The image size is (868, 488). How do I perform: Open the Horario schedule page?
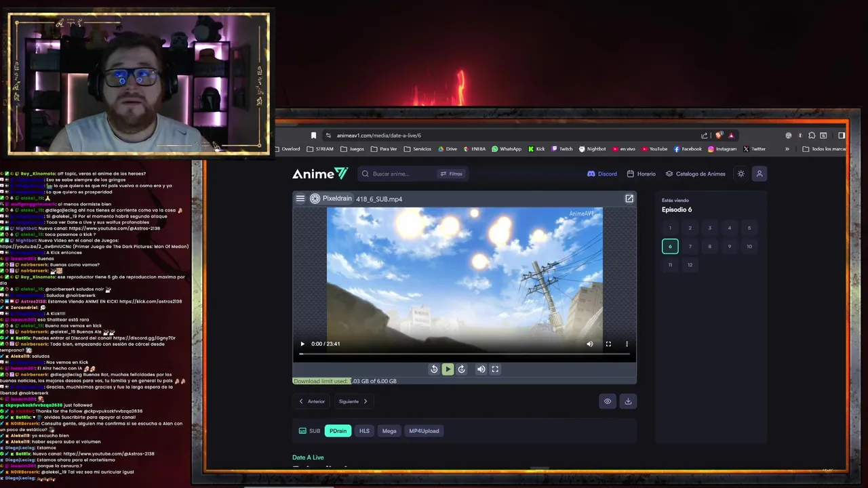(x=642, y=174)
